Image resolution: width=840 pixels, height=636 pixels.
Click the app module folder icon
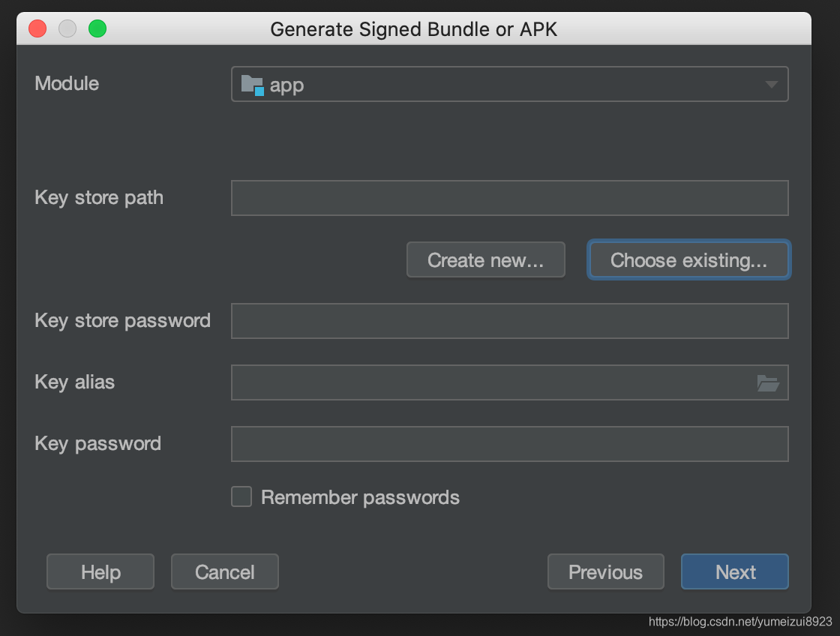click(252, 85)
